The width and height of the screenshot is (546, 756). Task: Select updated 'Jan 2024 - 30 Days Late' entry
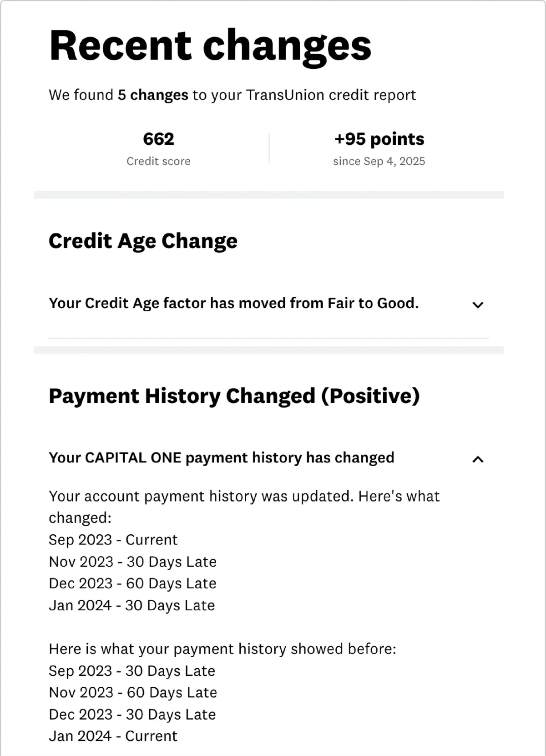(131, 605)
